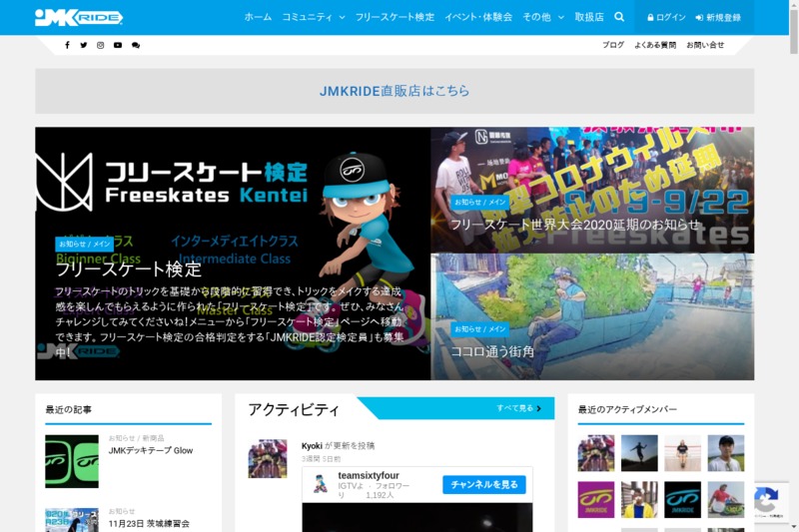Expand the その他 dropdown menu

coord(543,17)
